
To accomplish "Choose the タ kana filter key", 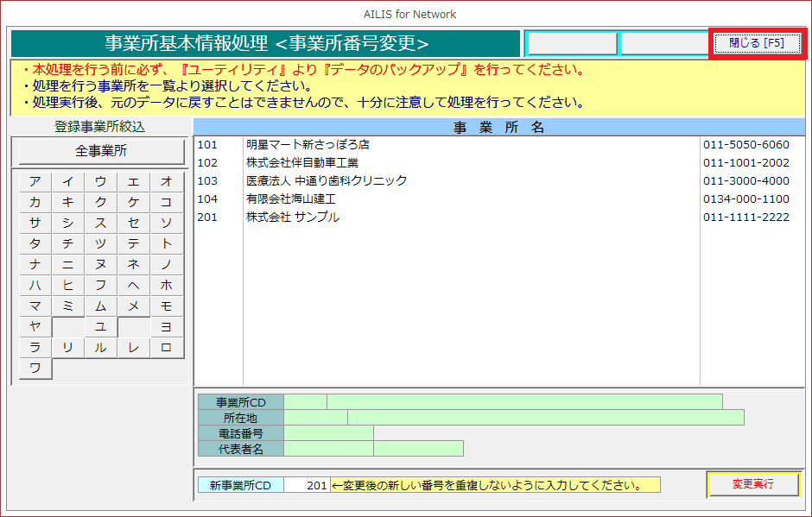I will click(x=35, y=243).
